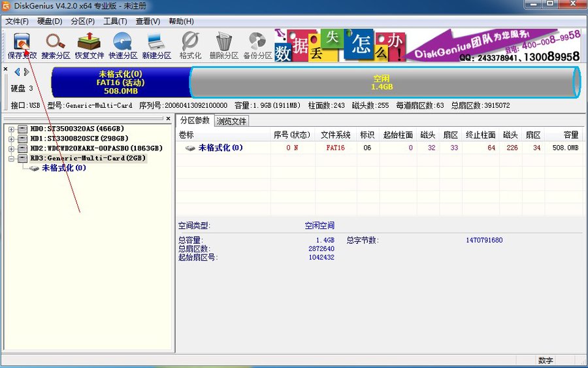Close the disk tree panel with its X
Screen dimensions: 588x368
click(x=6, y=69)
